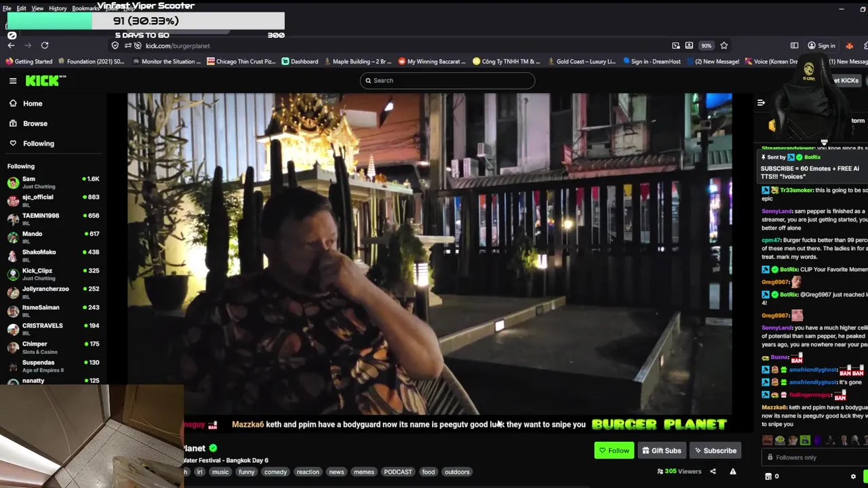Open the picture-in-picture icon in address bar

676,45
